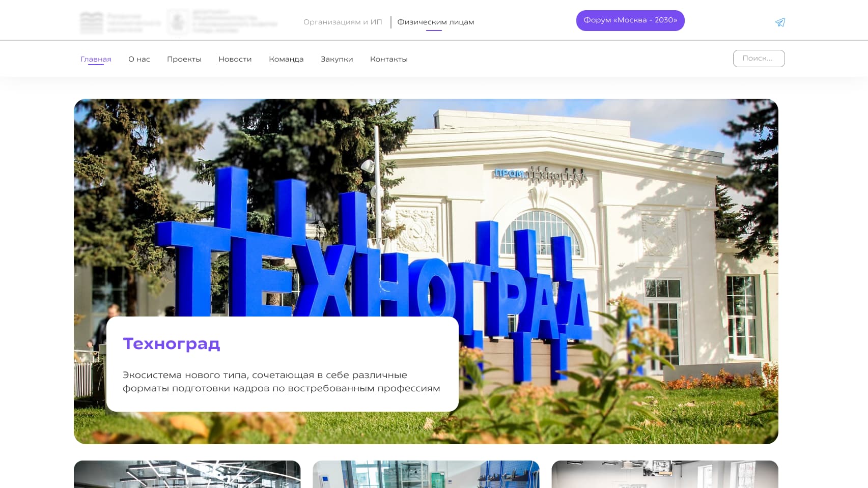Open the right project thumbnail below banner

pos(665,474)
